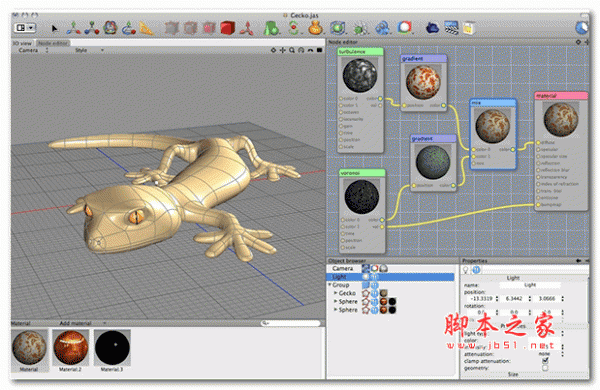
Task: Select the blue tag properties tab
Action: coord(476,270)
